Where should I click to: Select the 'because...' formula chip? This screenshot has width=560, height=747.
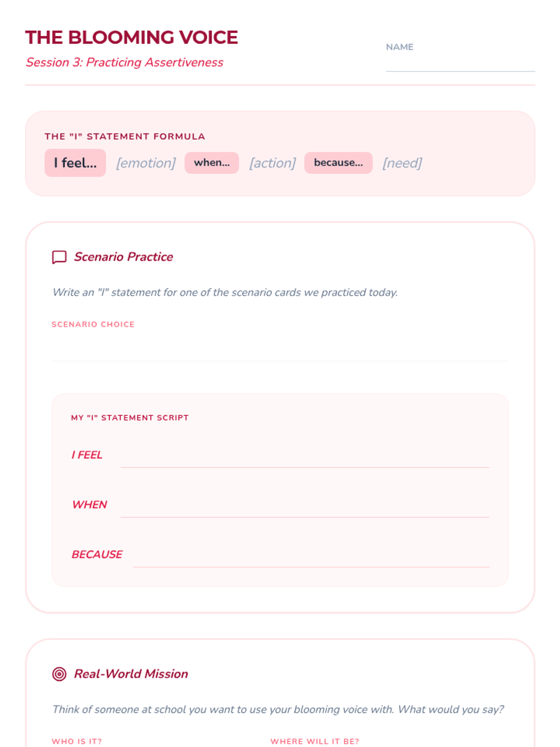click(x=338, y=163)
